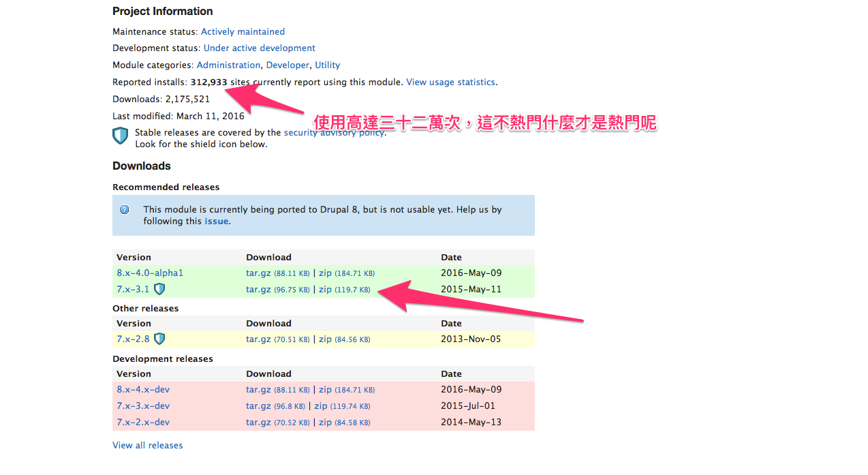This screenshot has width=868, height=475.
Task: Click the shield icon beside security advisory policy
Action: coord(120,136)
